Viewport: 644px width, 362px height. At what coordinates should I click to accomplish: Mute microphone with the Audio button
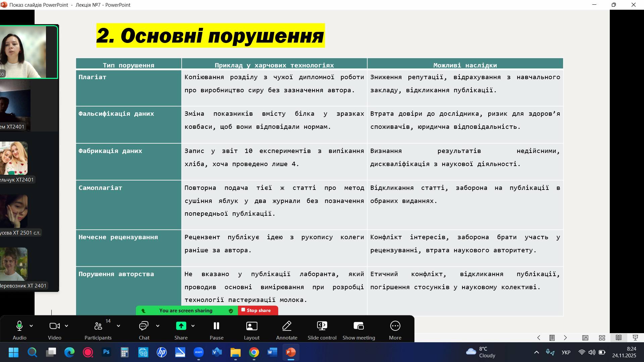click(19, 329)
